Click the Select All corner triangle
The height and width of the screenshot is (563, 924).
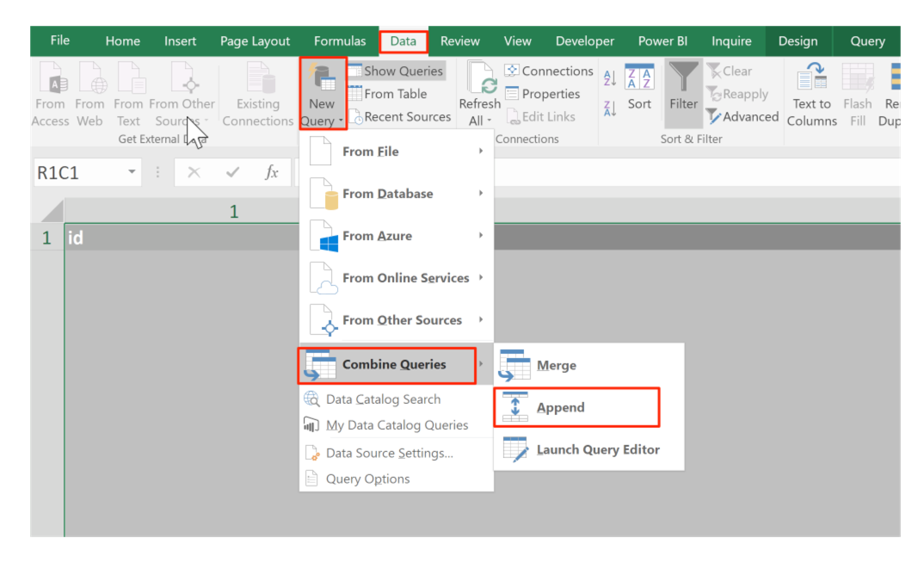pyautogui.click(x=52, y=211)
